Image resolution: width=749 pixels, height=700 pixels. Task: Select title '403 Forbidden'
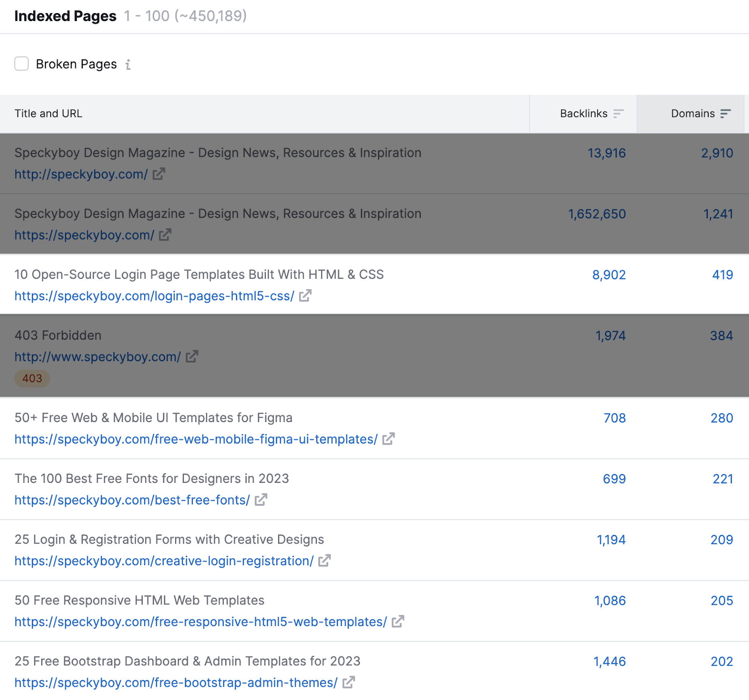click(x=58, y=335)
